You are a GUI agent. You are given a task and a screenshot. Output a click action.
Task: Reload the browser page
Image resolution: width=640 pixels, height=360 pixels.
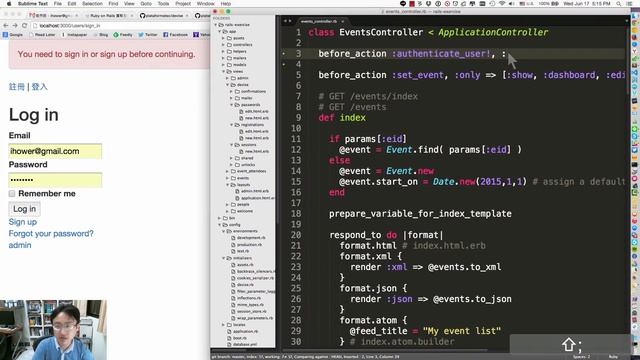click(x=24, y=25)
